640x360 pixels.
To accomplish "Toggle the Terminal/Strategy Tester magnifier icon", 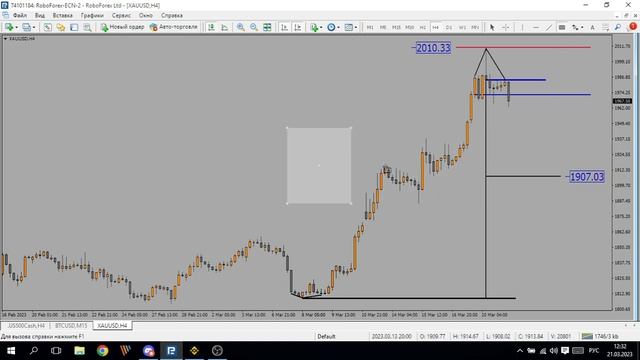I will [x=87, y=27].
